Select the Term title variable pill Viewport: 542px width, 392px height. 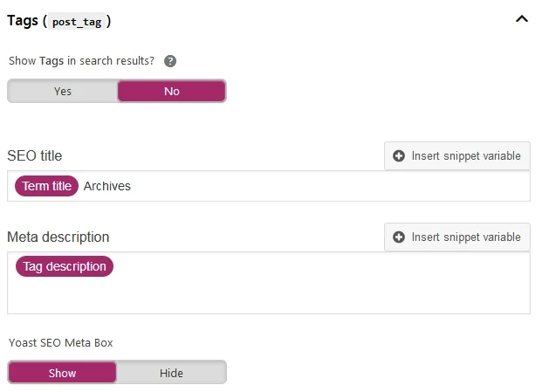46,186
